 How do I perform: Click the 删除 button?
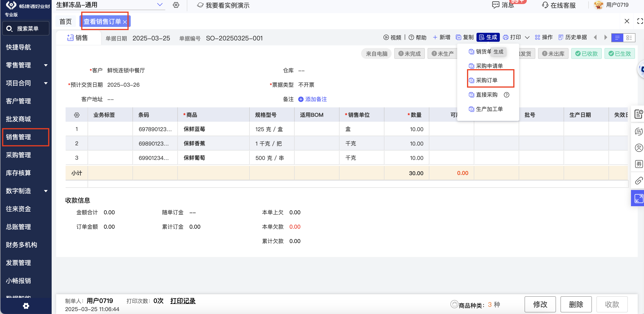(576, 304)
